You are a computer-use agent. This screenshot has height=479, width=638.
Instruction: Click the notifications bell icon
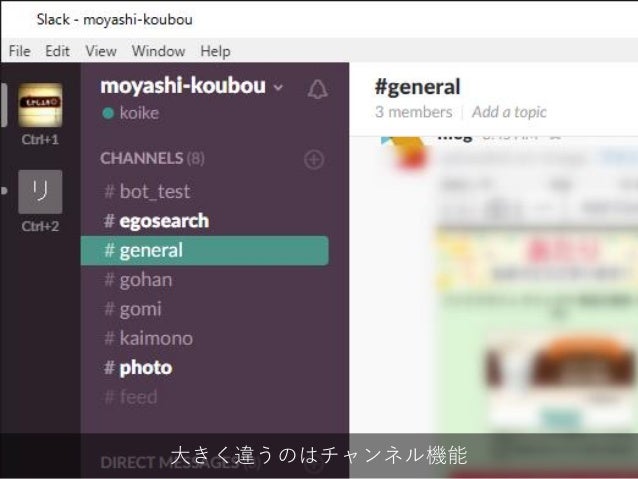click(x=317, y=89)
